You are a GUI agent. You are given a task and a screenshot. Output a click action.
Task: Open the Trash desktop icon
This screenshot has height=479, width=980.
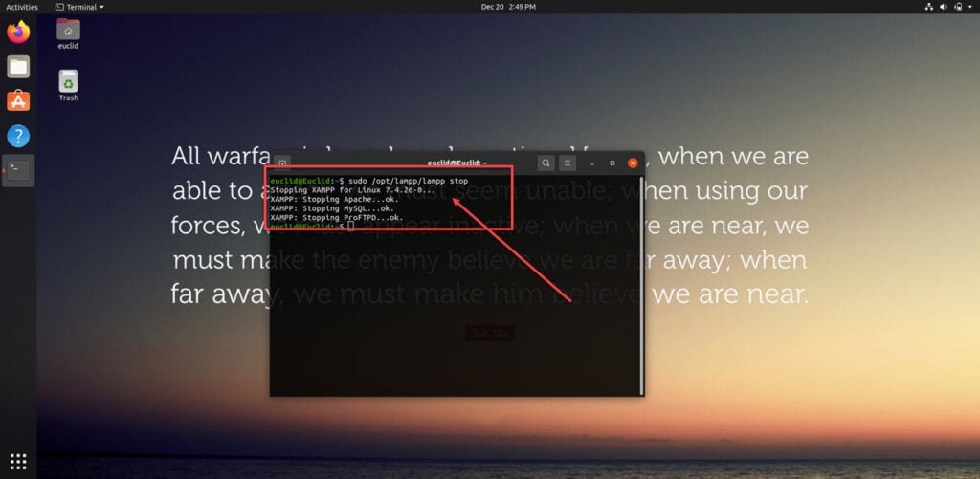(x=68, y=85)
